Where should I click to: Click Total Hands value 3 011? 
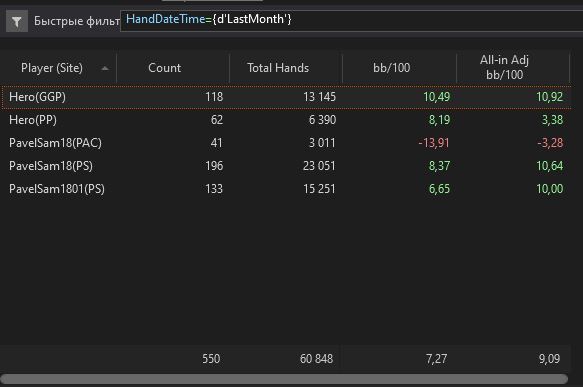(322, 143)
